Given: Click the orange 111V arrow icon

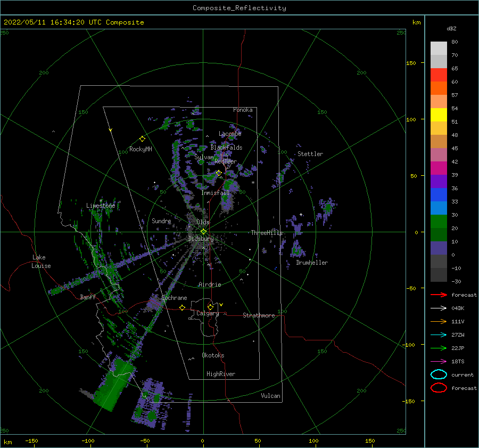Looking at the screenshot, I should [439, 321].
